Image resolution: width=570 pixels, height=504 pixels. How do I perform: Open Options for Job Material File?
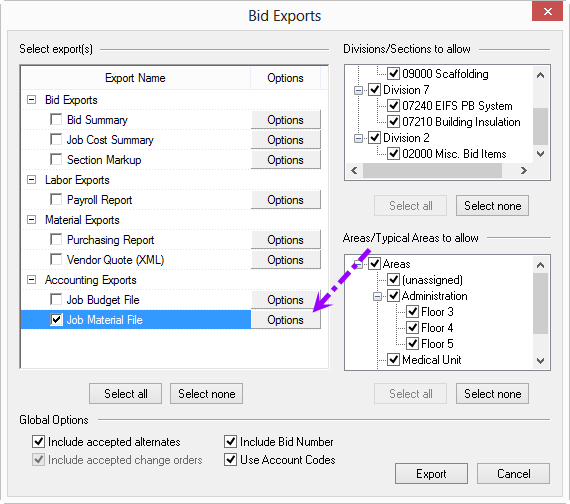coord(285,320)
